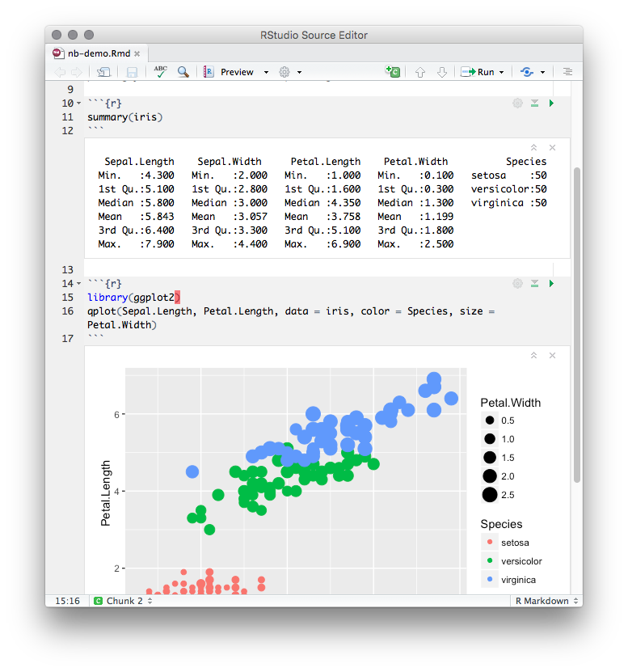This screenshot has height=672, width=628.
Task: Click the Sepal.Width column header
Action: 230,162
